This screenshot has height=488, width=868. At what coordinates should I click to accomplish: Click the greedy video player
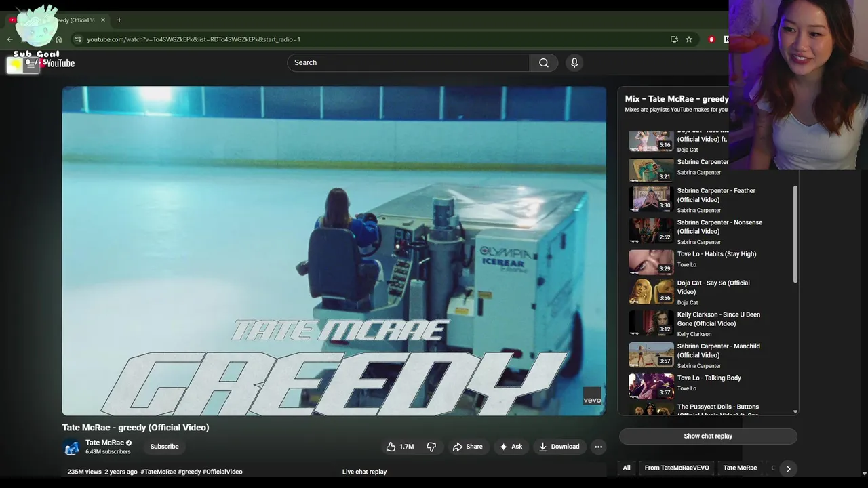[334, 251]
